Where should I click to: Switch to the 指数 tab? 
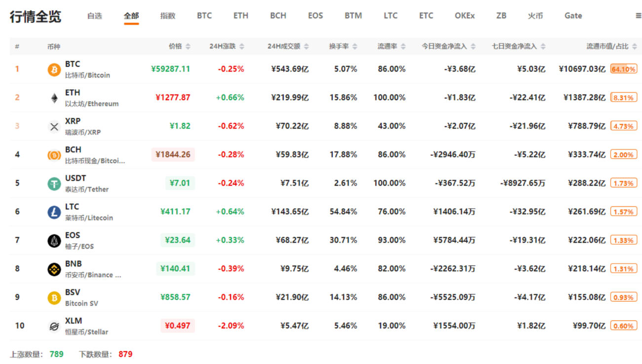(168, 16)
